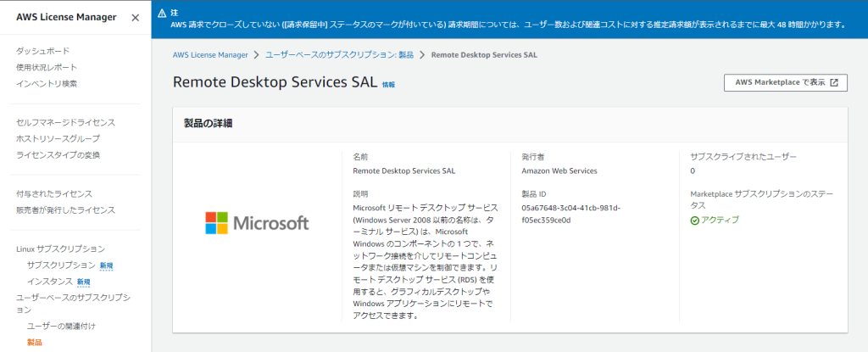Click the warning triangle icon in banner
This screenshot has height=352, width=868.
[x=162, y=12]
